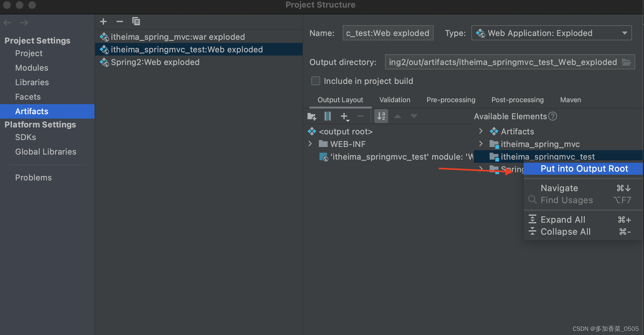
Task: Click the WEB-INF folder icon
Action: pos(323,144)
